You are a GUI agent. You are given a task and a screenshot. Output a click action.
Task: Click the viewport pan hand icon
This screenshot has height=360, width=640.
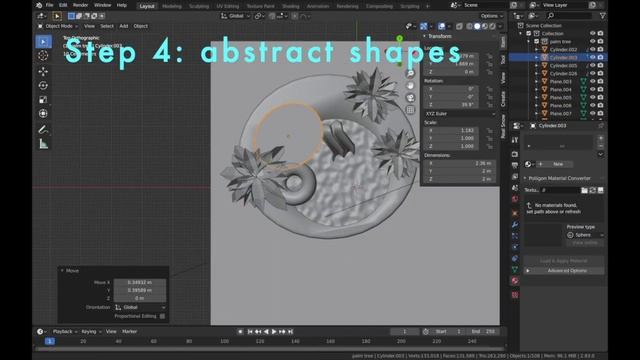410,86
